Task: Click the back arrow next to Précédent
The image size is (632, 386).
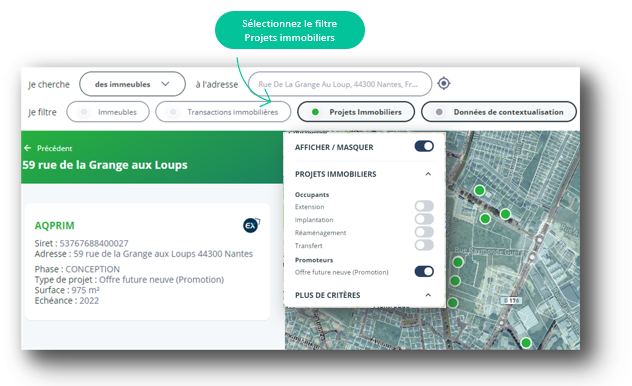Action: (27, 148)
